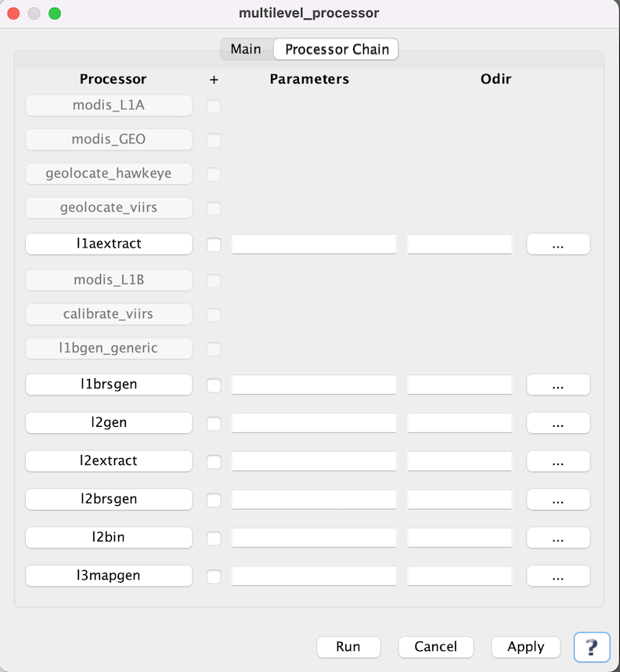Image resolution: width=620 pixels, height=672 pixels.
Task: Toggle the l2bin processor checkbox
Action: coord(214,538)
